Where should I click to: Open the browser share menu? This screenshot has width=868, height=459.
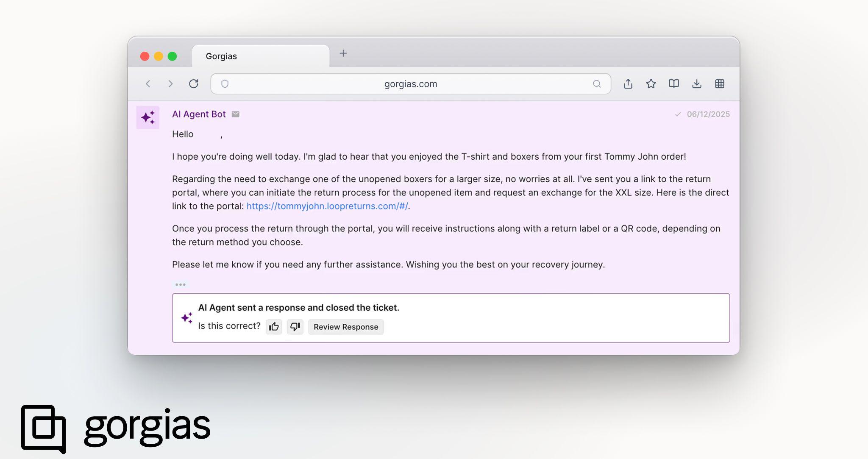click(x=628, y=83)
